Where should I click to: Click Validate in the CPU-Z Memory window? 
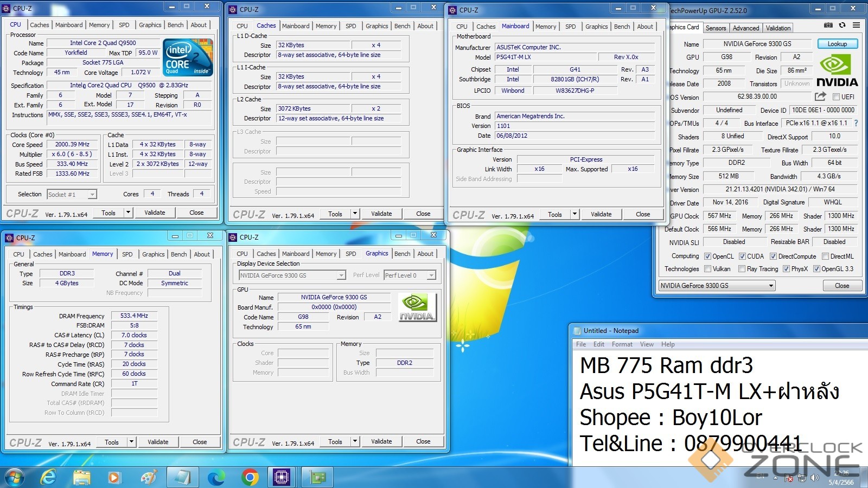[x=158, y=442]
